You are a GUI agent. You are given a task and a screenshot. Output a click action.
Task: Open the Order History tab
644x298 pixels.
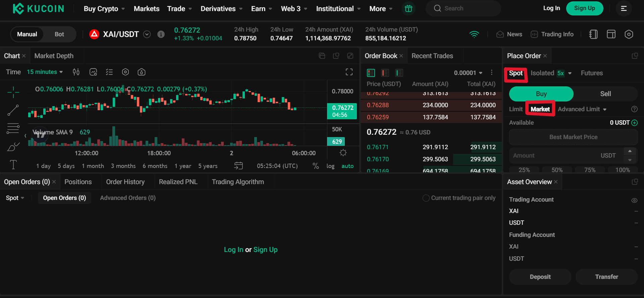click(x=125, y=182)
